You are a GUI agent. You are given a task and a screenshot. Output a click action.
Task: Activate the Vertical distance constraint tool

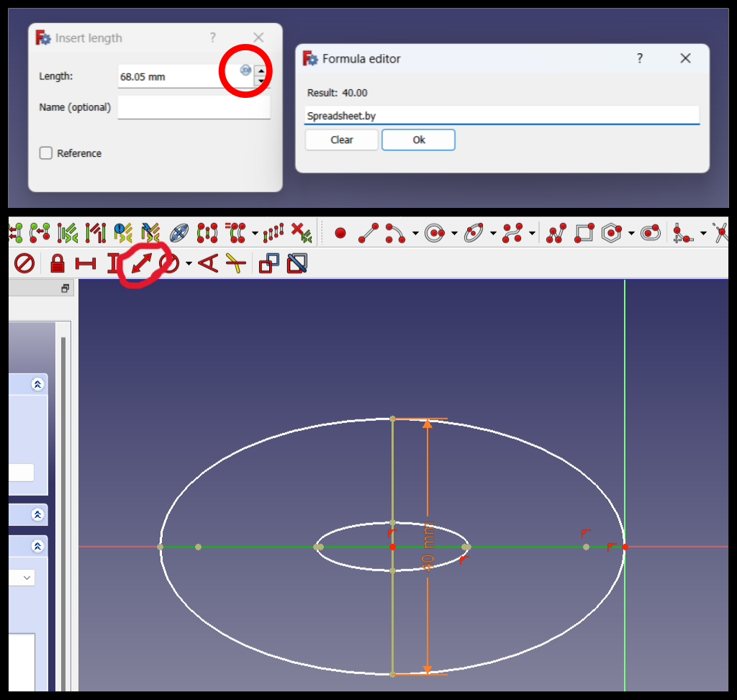(x=112, y=263)
